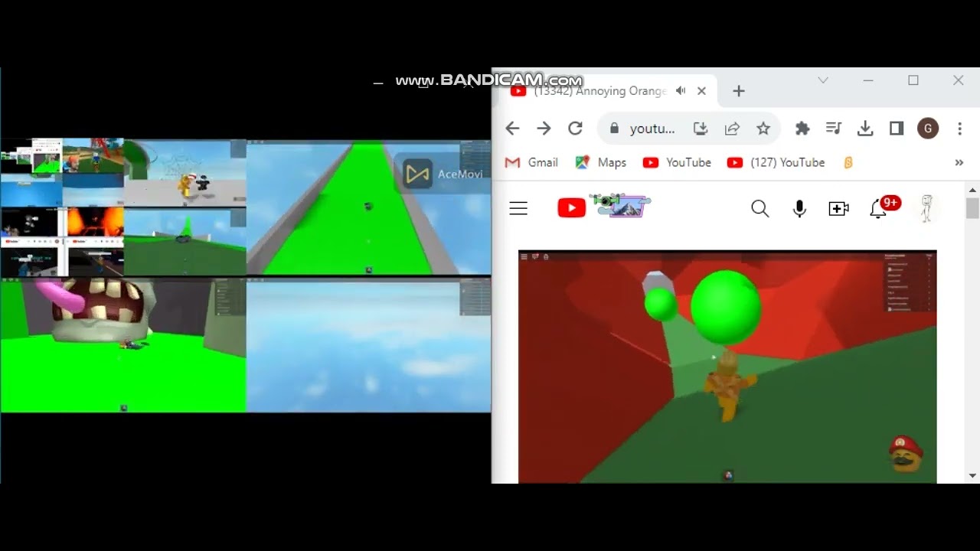Go back using Chrome's back arrow
980x551 pixels.
(512, 129)
